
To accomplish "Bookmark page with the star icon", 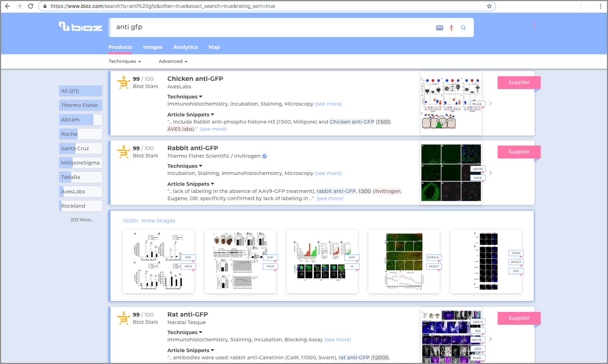I will pyautogui.click(x=489, y=6).
